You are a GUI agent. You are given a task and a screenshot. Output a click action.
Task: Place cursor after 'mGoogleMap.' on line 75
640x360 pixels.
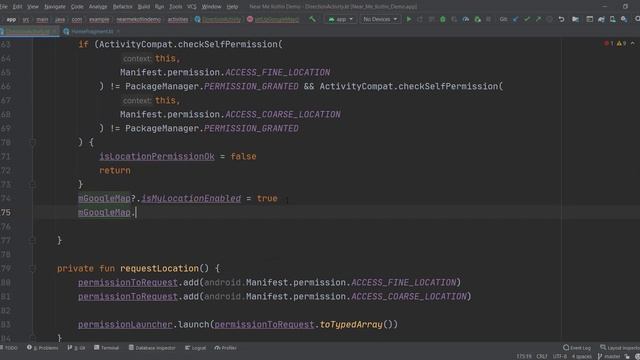tap(136, 212)
